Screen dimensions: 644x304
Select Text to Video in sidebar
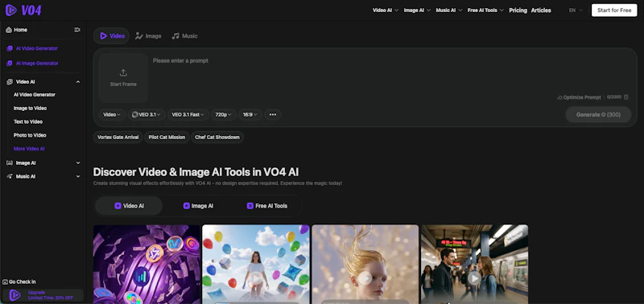point(28,122)
